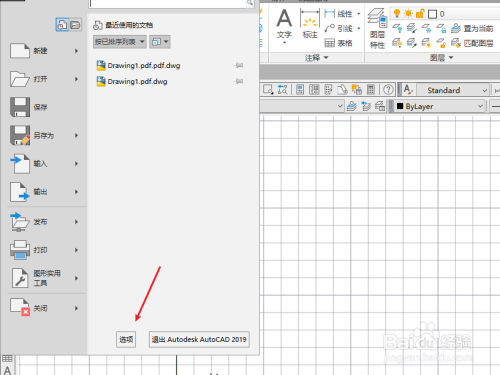Toggle layer 0 on/off lightbulb
Image resolution: width=500 pixels, height=375 pixels.
pyautogui.click(x=397, y=14)
